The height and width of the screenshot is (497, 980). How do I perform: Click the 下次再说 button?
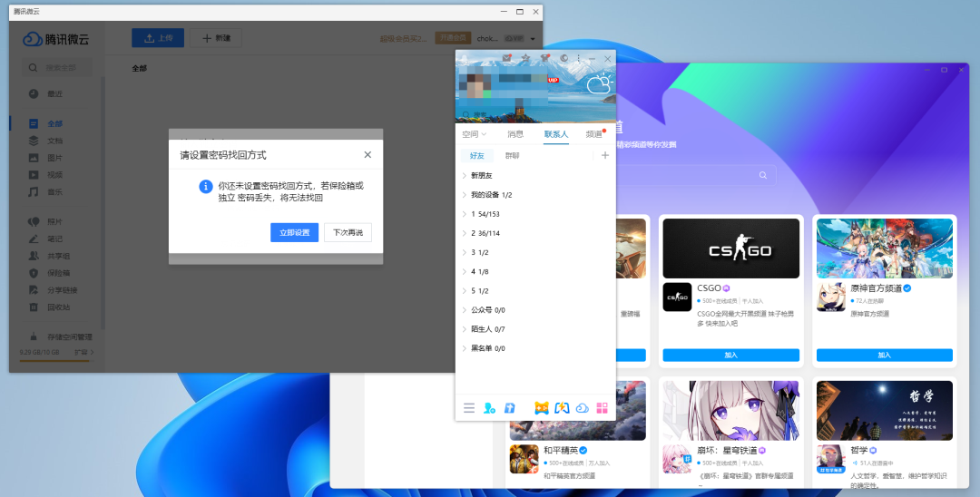(348, 232)
